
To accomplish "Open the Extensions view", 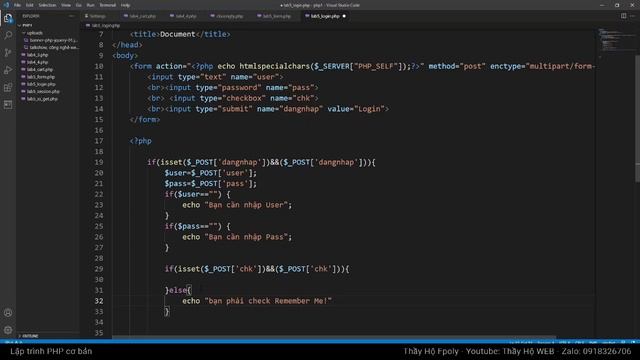I will (8, 87).
